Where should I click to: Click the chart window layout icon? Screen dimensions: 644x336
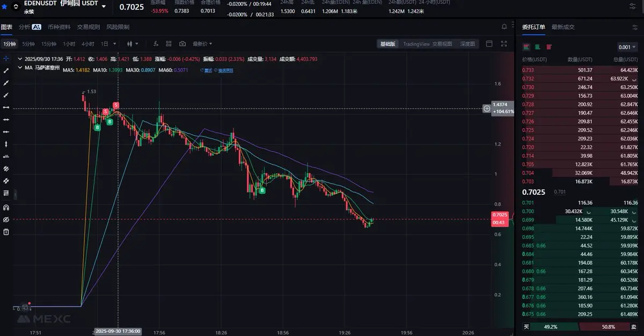(489, 44)
